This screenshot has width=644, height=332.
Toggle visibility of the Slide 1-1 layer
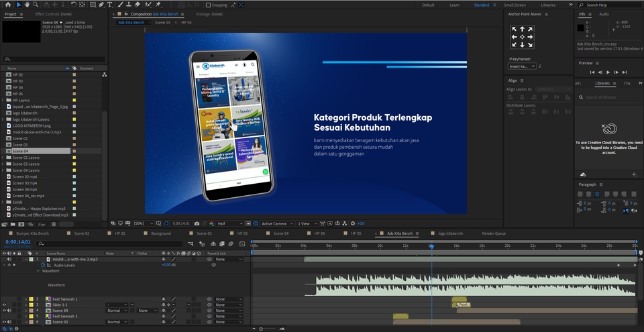click(x=4, y=305)
